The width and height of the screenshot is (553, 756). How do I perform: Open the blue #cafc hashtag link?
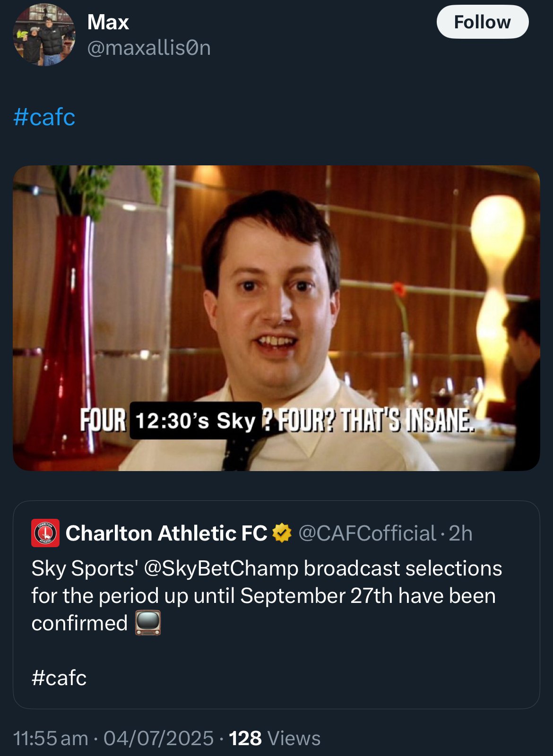[44, 117]
